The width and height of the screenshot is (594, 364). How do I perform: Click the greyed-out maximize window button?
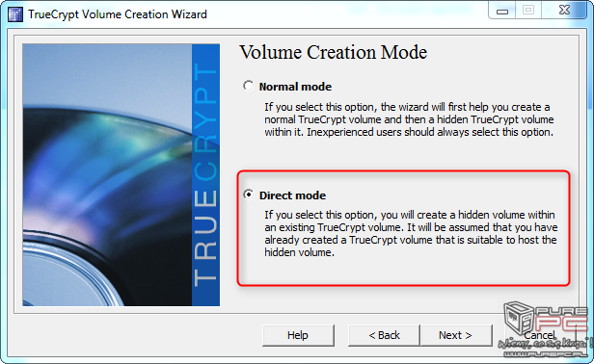[528, 11]
